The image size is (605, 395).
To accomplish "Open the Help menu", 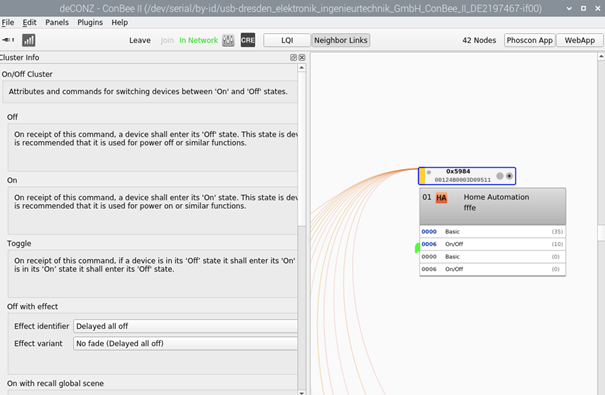I will pos(120,22).
